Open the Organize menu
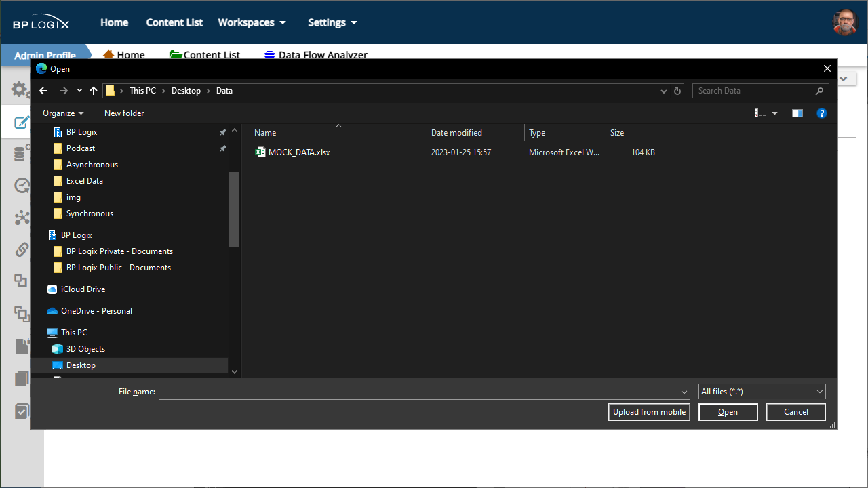The image size is (868, 488). pos(63,113)
